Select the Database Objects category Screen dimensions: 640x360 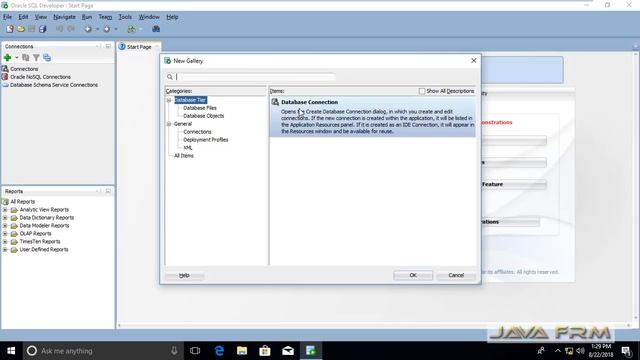204,116
